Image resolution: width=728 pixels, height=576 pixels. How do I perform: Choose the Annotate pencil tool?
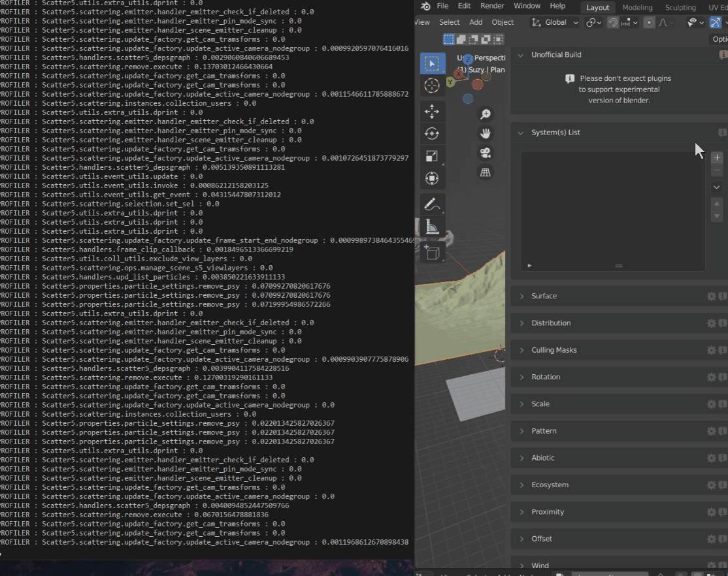[x=432, y=204]
